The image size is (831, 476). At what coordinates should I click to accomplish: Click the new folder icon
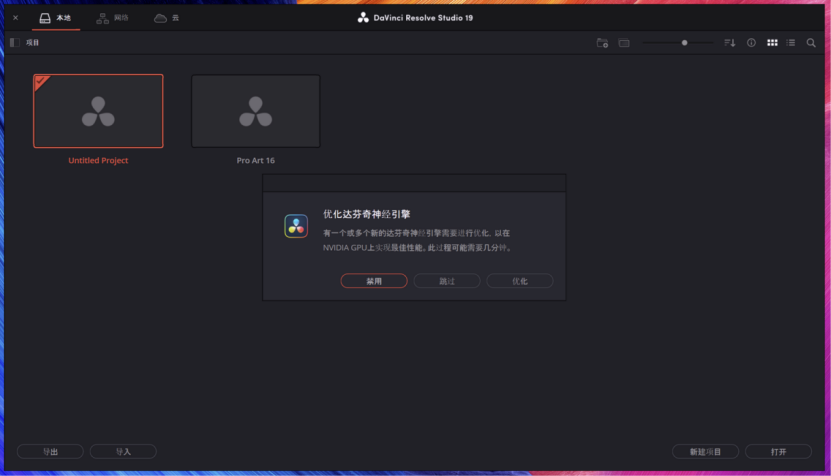tap(602, 43)
